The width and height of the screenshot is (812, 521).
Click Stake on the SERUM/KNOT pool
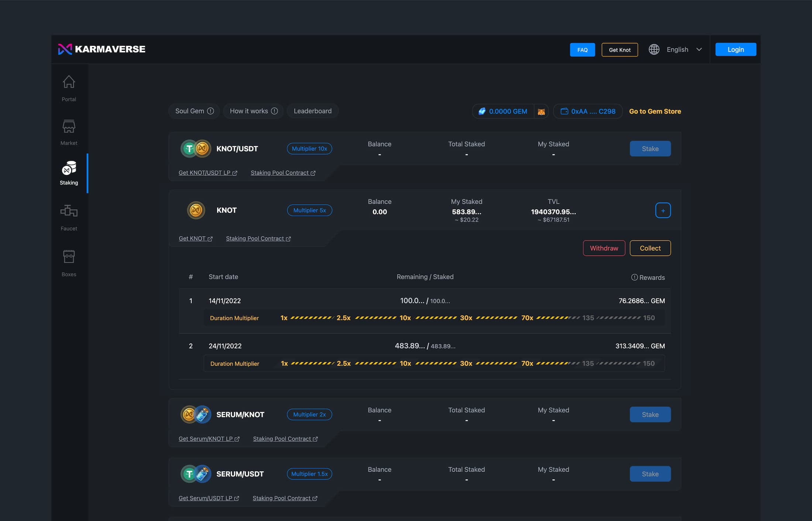[x=650, y=414]
